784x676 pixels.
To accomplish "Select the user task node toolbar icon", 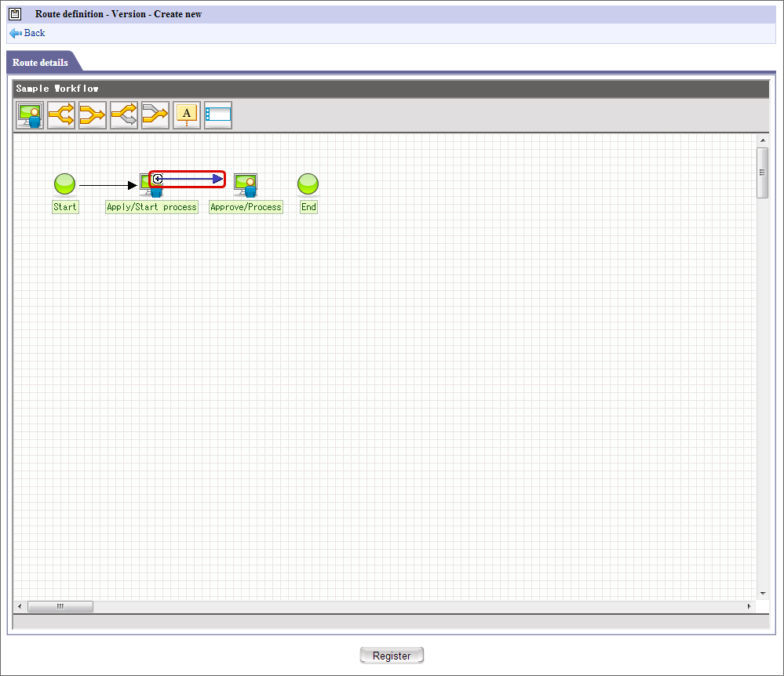I will pyautogui.click(x=30, y=115).
